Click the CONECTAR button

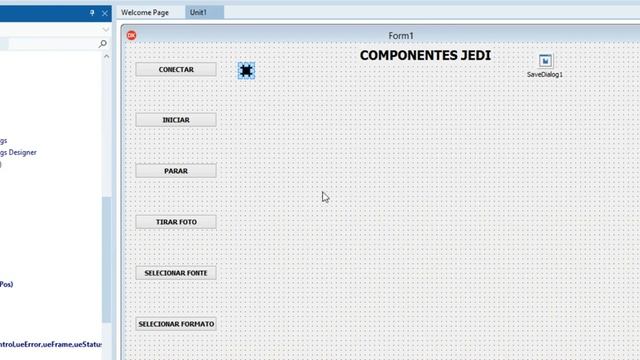[176, 69]
